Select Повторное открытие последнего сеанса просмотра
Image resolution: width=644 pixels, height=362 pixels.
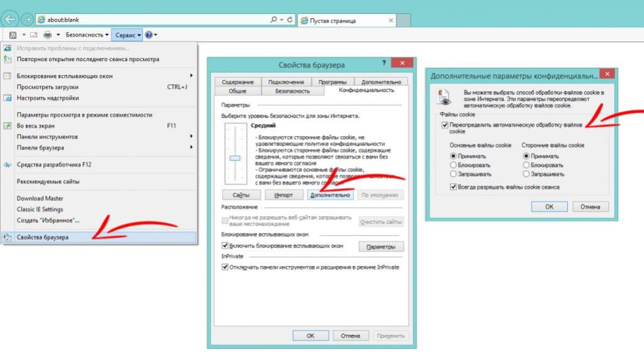click(x=99, y=59)
